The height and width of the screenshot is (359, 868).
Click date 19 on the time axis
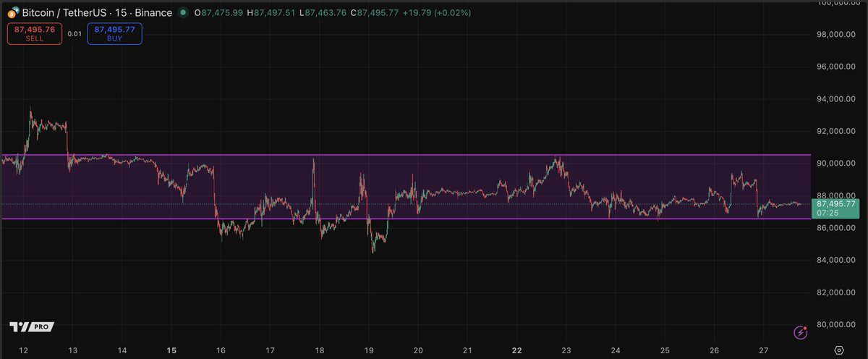(x=369, y=349)
